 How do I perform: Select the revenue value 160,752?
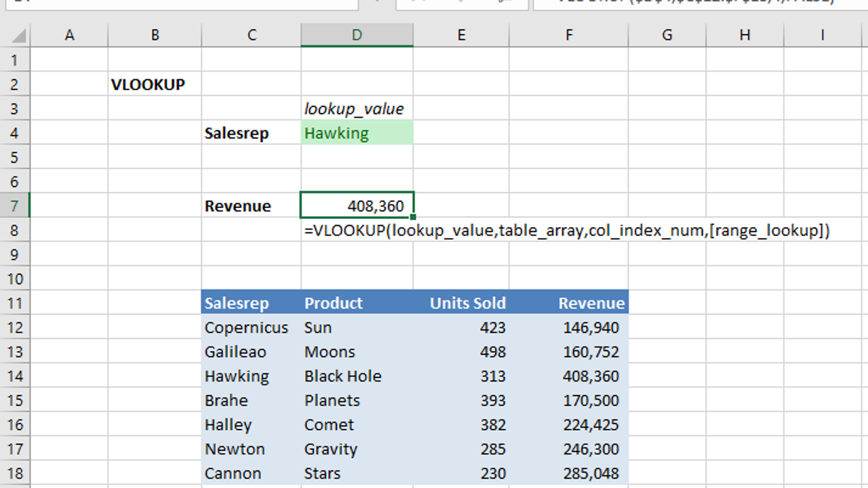tap(568, 352)
